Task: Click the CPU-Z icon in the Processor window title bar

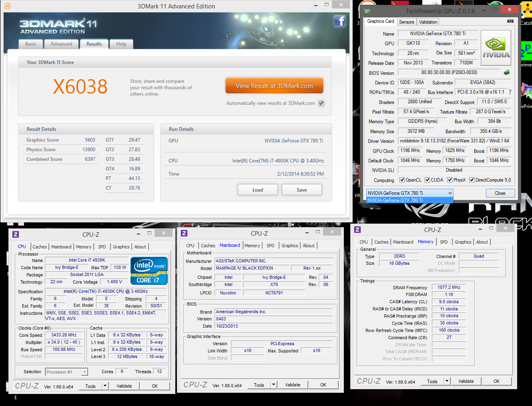Action: pyautogui.click(x=16, y=234)
